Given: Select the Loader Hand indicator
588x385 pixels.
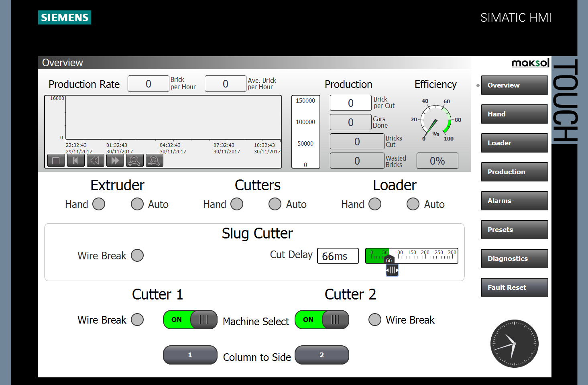Looking at the screenshot, I should (x=375, y=204).
